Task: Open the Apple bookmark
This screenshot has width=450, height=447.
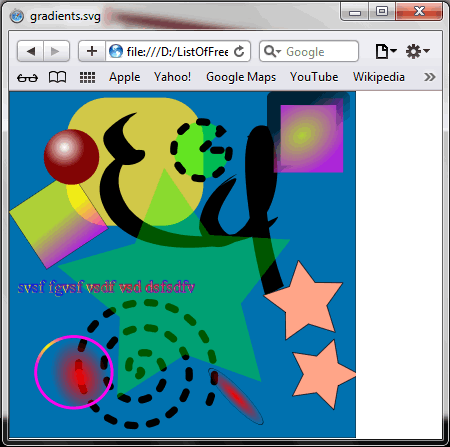Action: click(124, 77)
